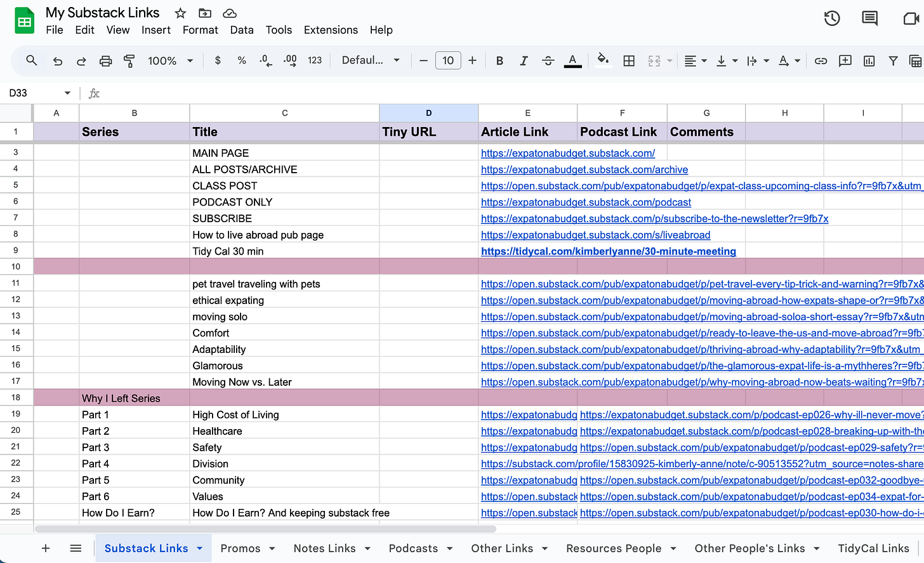This screenshot has height=563, width=924.
Task: Increase font size with plus button
Action: point(472,60)
